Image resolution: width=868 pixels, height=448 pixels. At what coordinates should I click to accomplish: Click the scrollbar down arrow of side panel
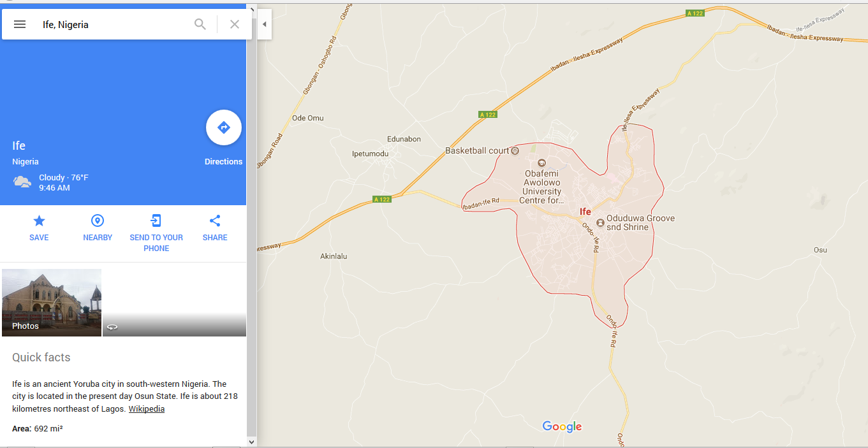tap(251, 442)
